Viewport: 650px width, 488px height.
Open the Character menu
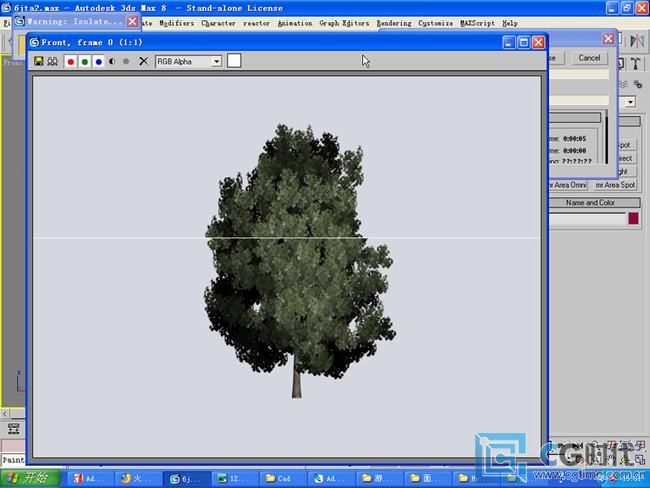(218, 23)
